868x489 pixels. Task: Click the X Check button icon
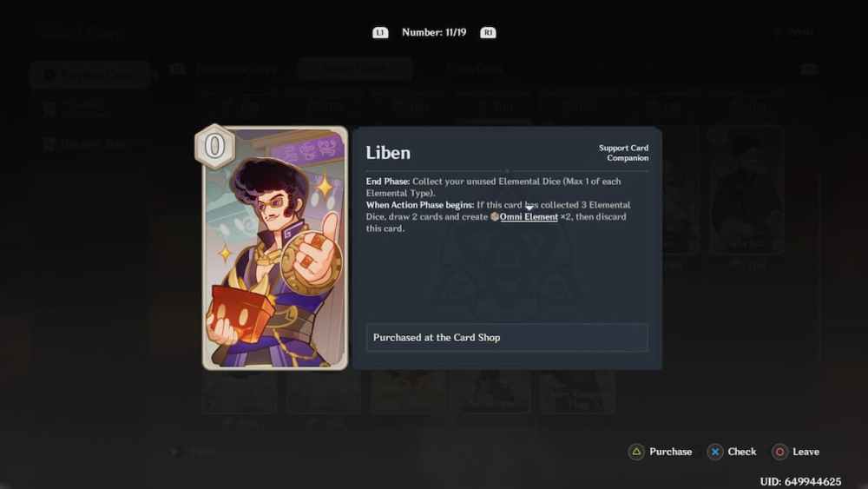pos(714,452)
